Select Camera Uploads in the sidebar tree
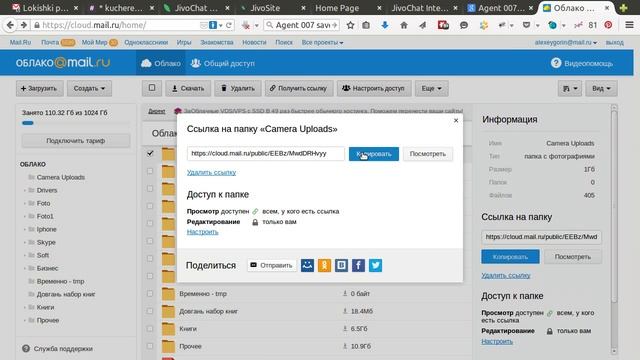The height and width of the screenshot is (360, 640). point(61,178)
